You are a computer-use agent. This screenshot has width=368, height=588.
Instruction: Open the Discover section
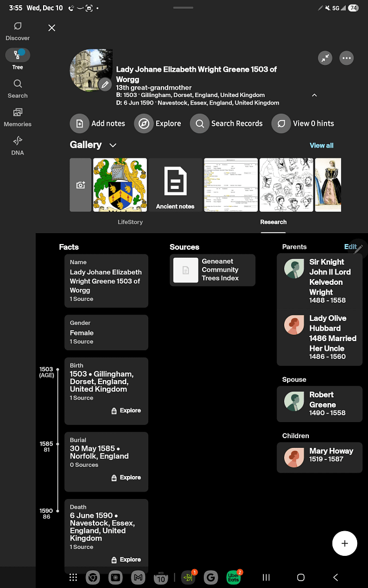coord(18,31)
